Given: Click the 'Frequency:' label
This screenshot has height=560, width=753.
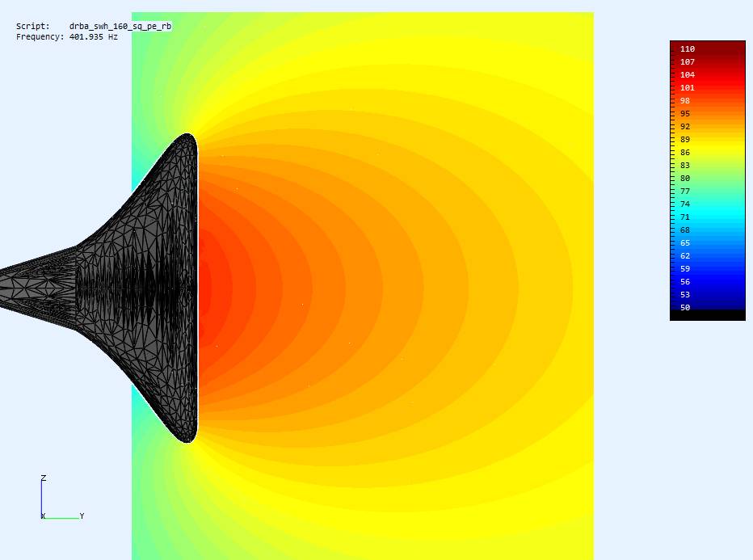Looking at the screenshot, I should [40, 36].
